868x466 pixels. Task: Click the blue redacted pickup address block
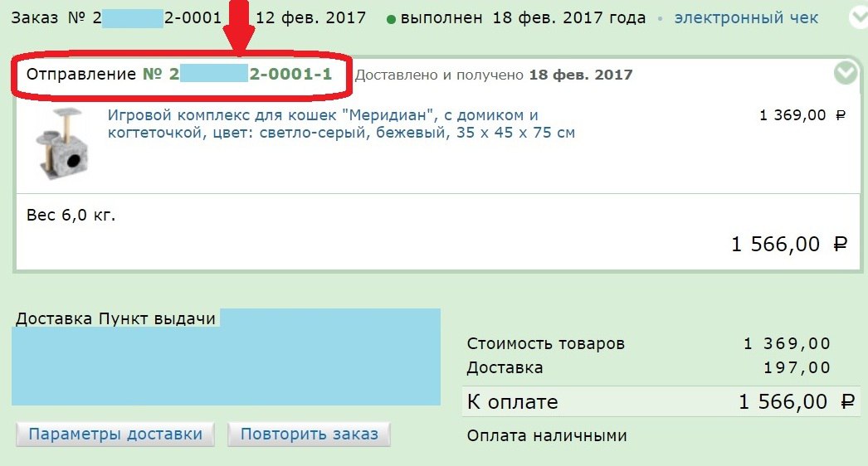226,357
